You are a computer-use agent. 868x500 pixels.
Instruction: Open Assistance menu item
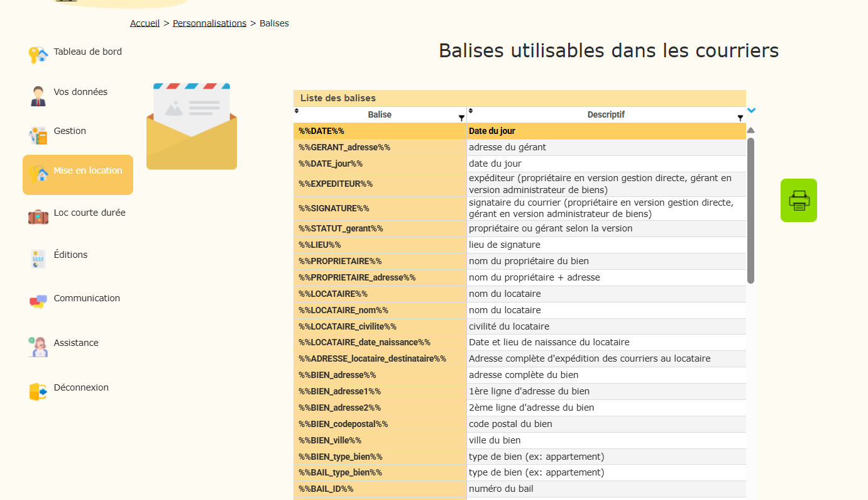(x=76, y=343)
